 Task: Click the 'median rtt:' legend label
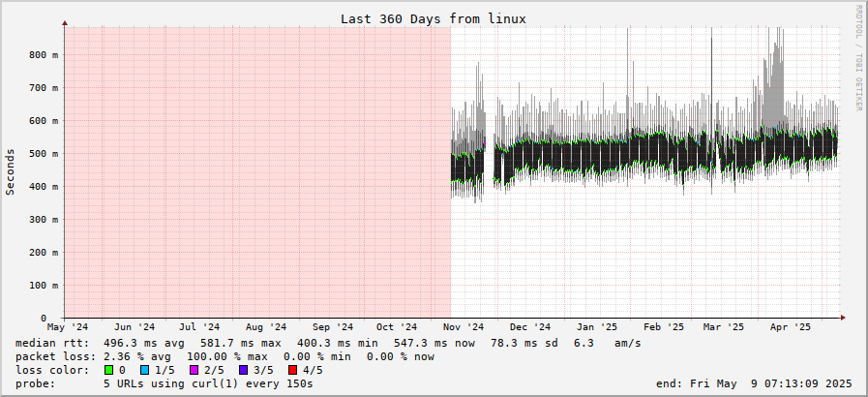pyautogui.click(x=51, y=344)
